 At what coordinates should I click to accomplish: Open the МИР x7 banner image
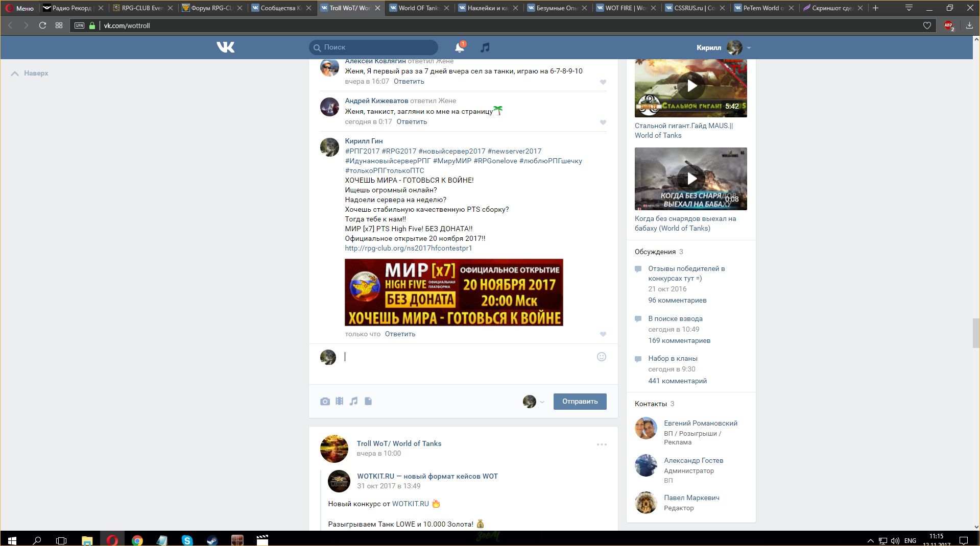pos(454,292)
